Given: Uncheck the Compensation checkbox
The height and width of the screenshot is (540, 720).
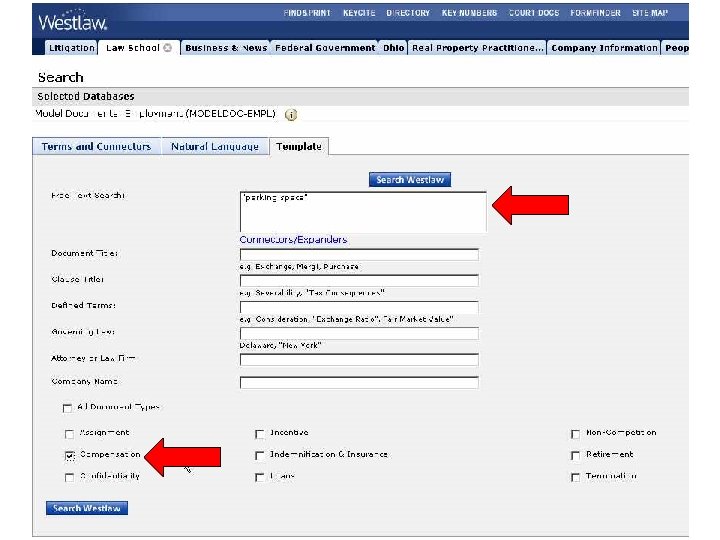Looking at the screenshot, I should point(69,456).
